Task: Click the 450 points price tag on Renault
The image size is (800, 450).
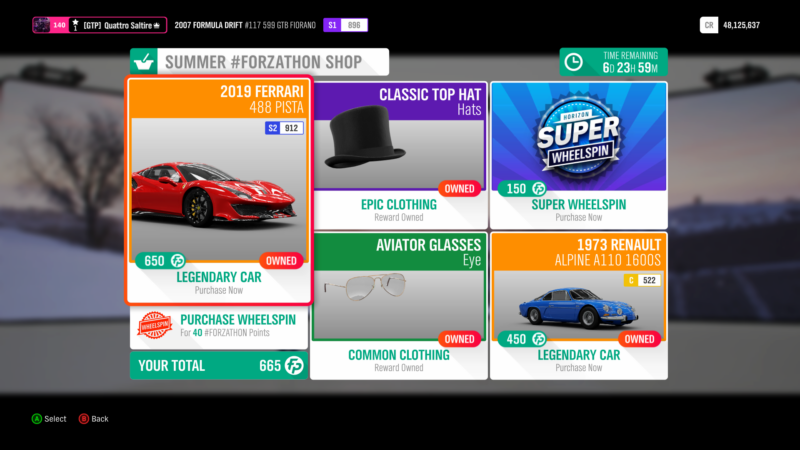Action: pyautogui.click(x=522, y=339)
